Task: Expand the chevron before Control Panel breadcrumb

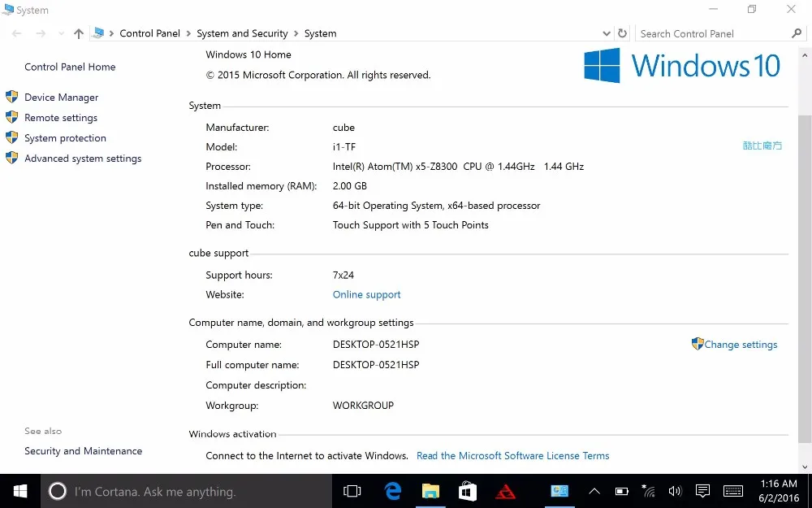Action: (x=111, y=33)
